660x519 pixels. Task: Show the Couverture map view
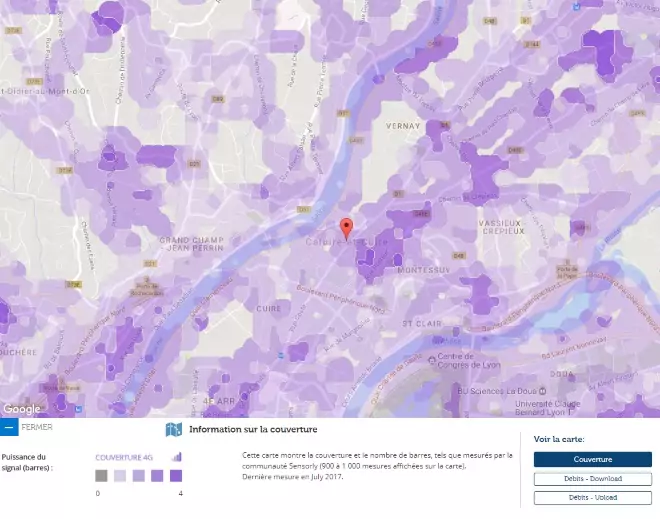593,459
